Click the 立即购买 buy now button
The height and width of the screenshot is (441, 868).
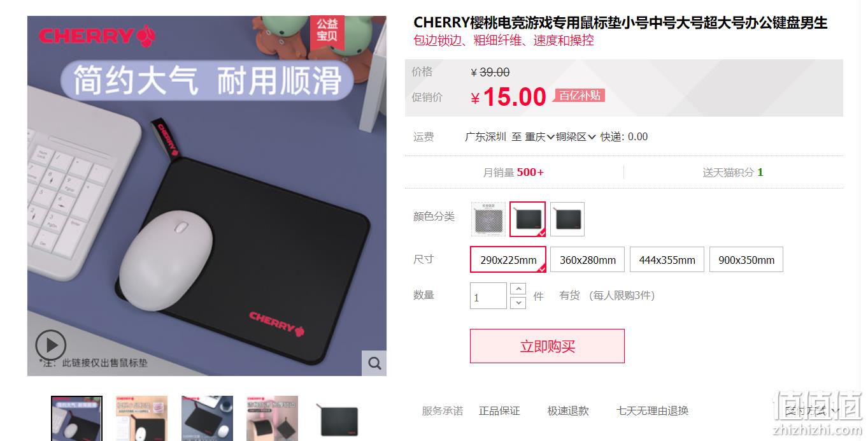[547, 346]
